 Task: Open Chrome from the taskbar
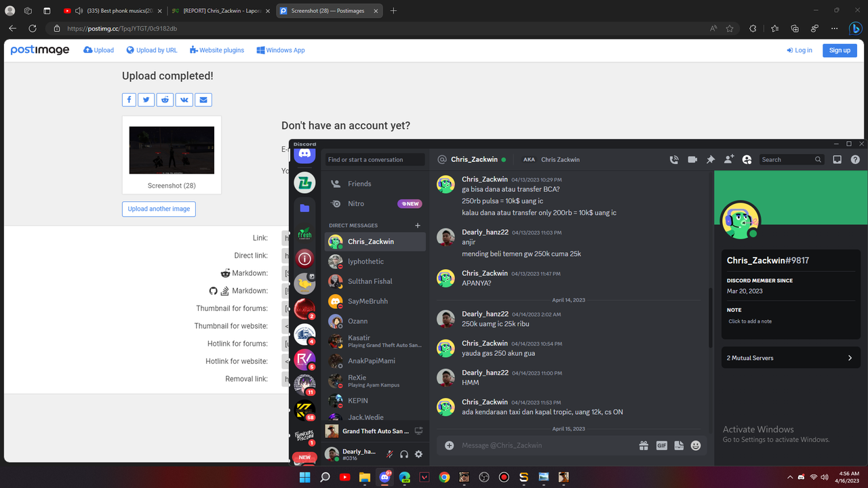pyautogui.click(x=444, y=477)
